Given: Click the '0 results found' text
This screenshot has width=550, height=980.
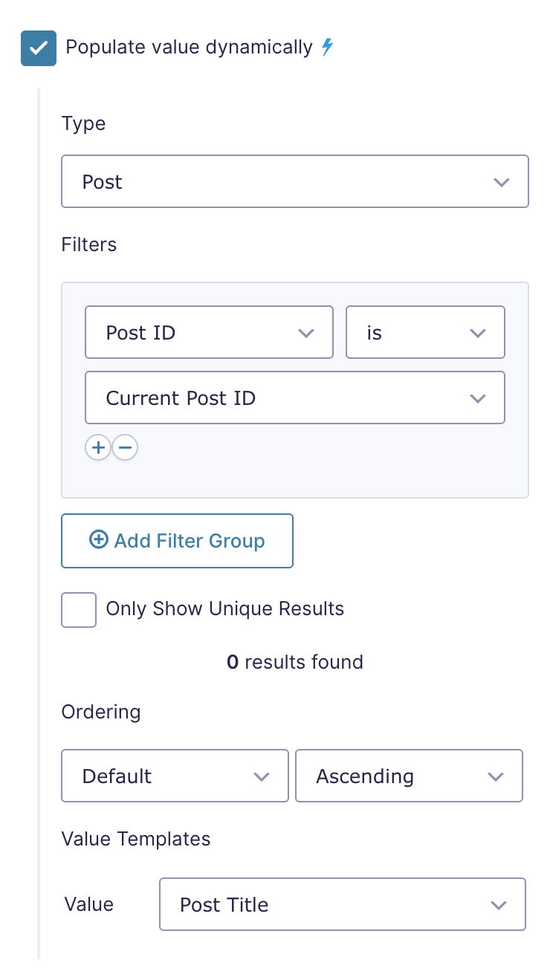Looking at the screenshot, I should [x=295, y=662].
